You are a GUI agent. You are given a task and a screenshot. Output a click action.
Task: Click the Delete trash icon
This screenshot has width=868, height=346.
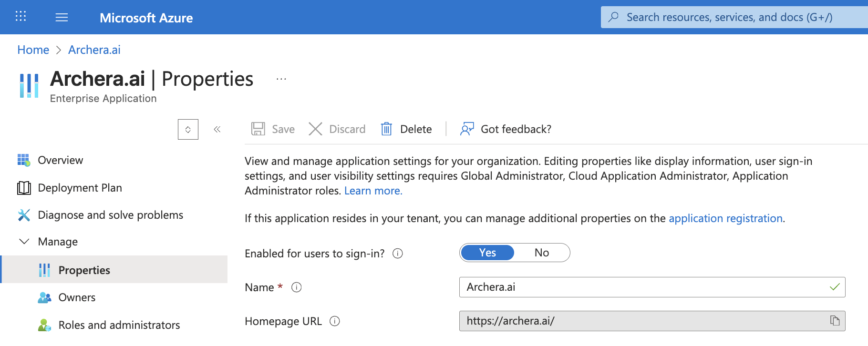(386, 129)
